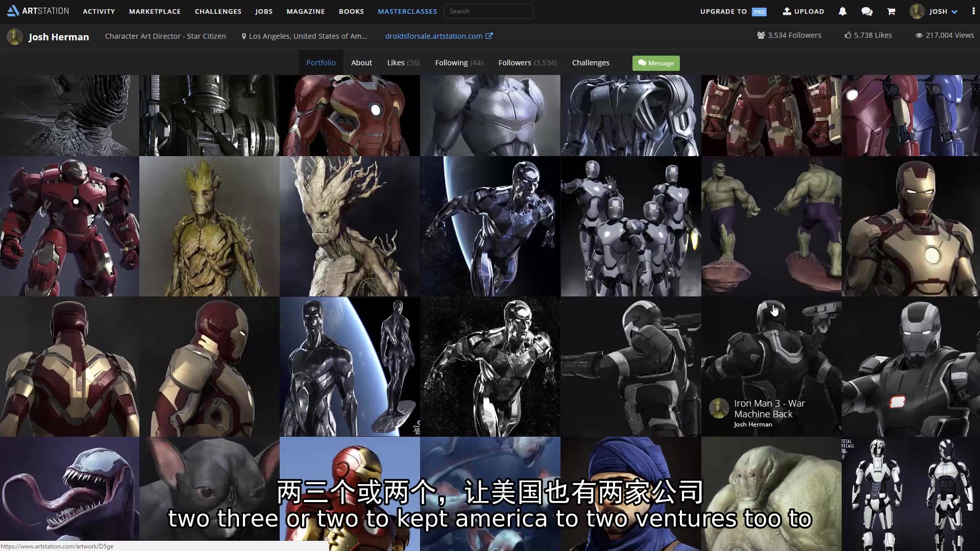Open the notifications bell icon
The image size is (980, 551).
pyautogui.click(x=842, y=11)
